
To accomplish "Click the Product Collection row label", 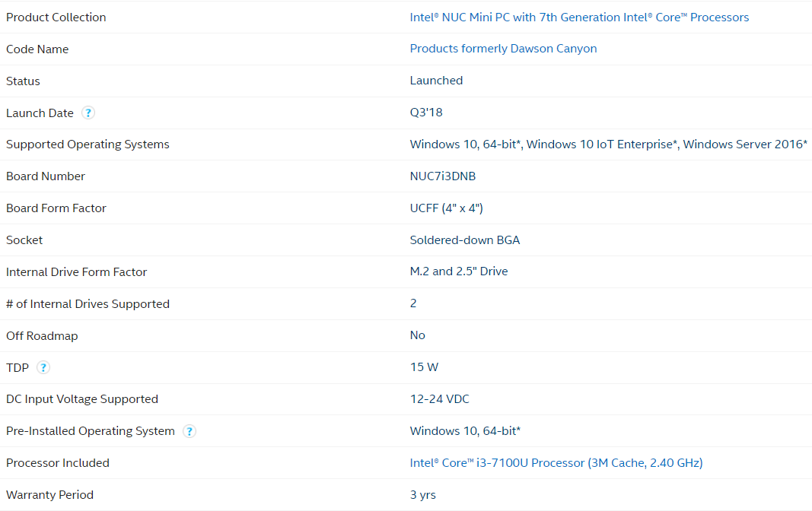I will pos(56,17).
